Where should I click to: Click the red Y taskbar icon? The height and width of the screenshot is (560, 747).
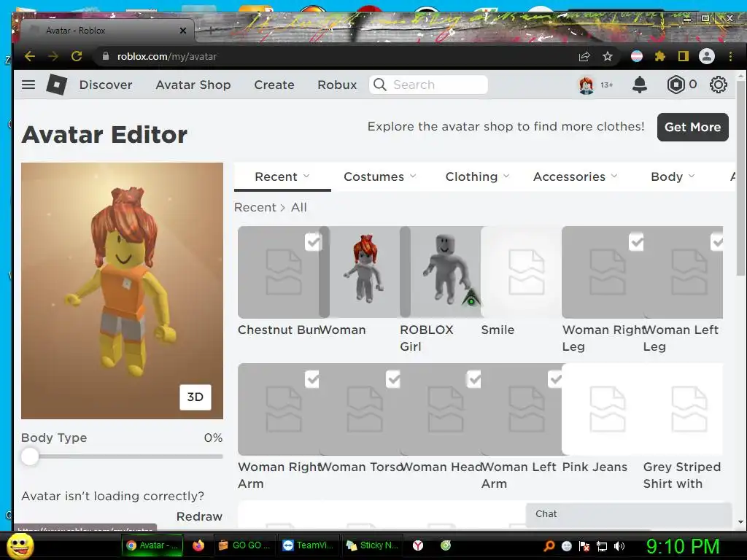(x=418, y=545)
